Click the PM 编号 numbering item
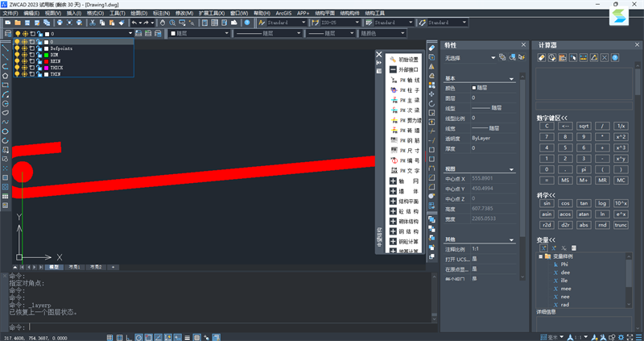Screen dimensions: 644x341 point(405,160)
